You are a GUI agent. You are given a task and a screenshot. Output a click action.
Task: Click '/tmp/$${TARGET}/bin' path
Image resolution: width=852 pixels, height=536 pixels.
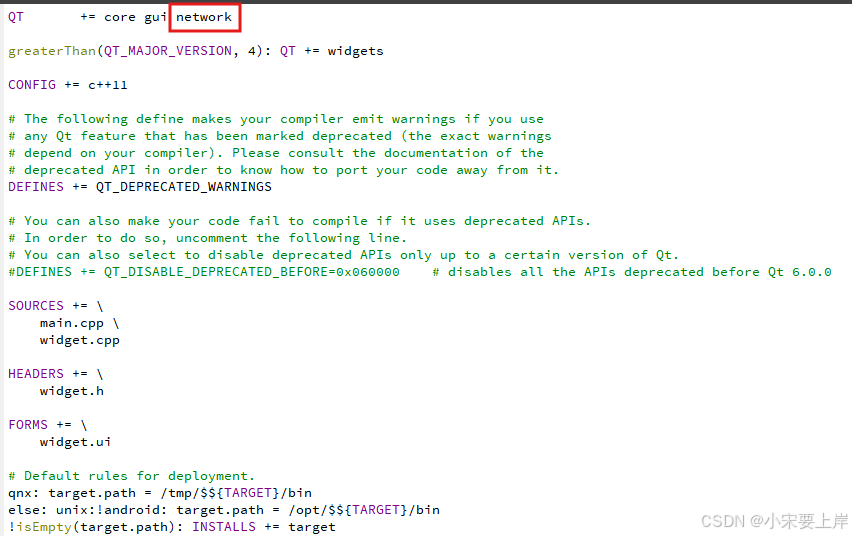point(236,493)
